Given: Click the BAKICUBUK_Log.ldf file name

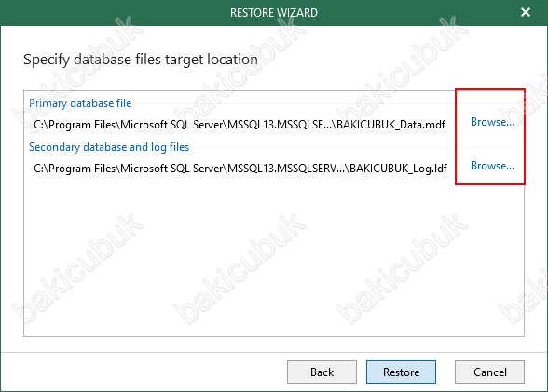Looking at the screenshot, I should pyautogui.click(x=398, y=169).
